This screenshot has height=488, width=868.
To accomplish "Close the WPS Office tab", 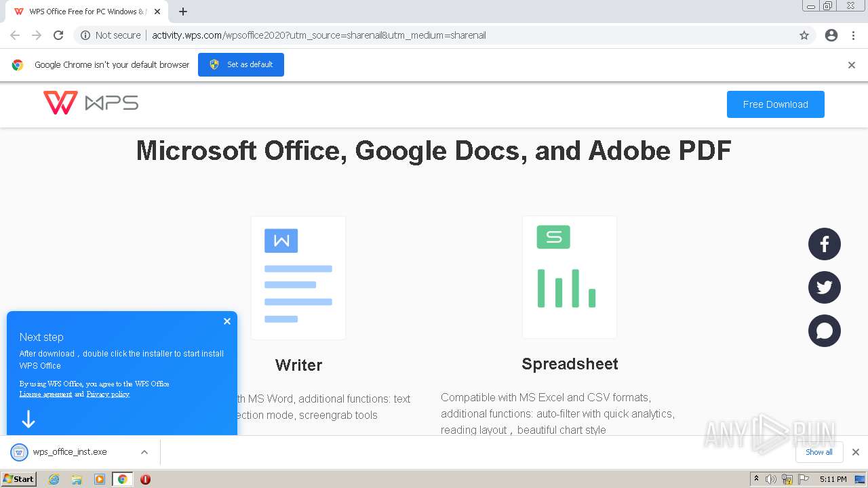I will [157, 12].
